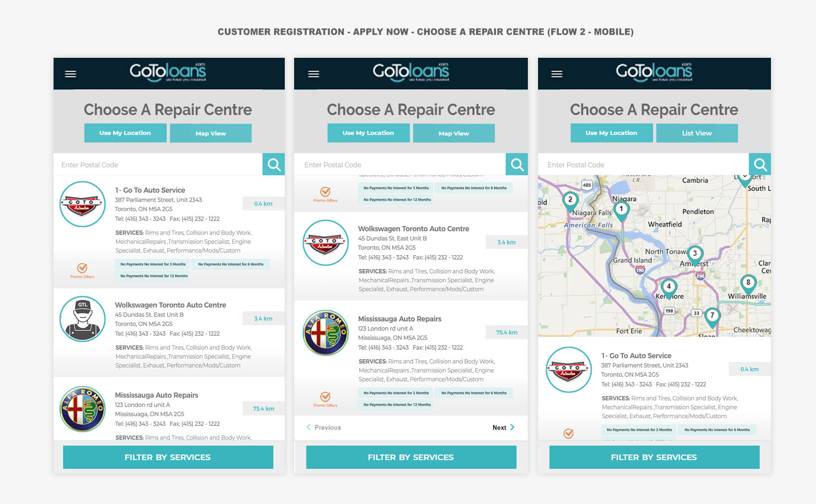Open 1- Go To Auto Service title, left screen
This screenshot has width=816, height=504.
tap(150, 190)
